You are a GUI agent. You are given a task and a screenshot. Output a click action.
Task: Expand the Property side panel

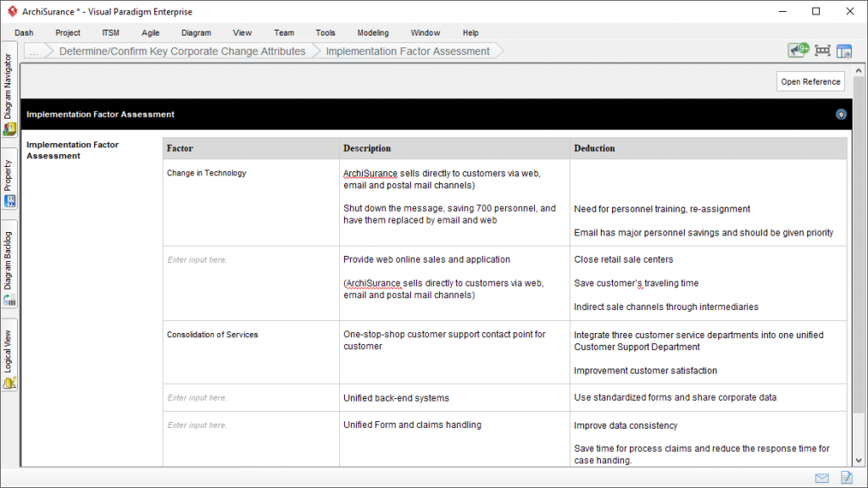click(9, 180)
